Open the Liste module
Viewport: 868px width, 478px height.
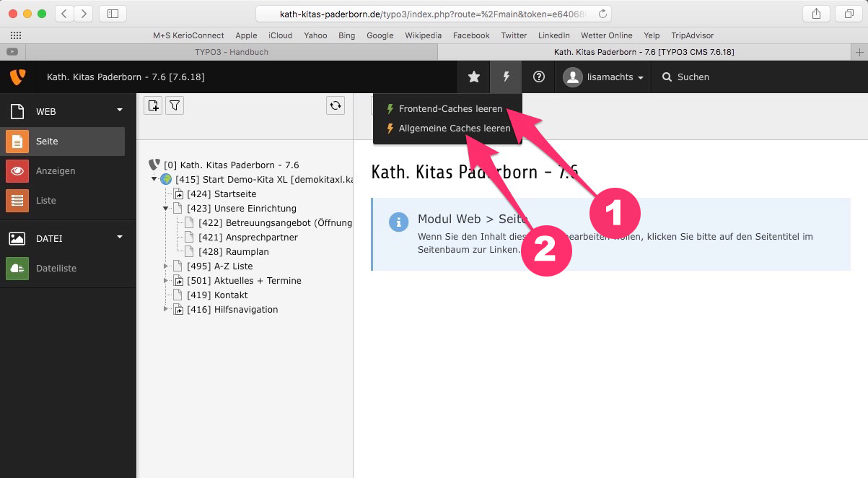(45, 201)
